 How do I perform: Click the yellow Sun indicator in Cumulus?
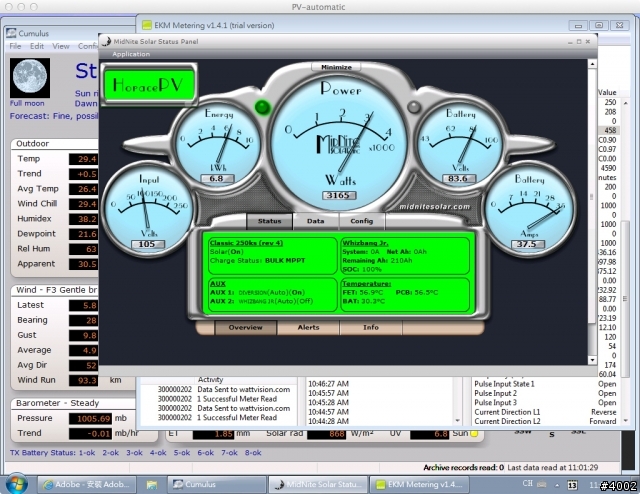pyautogui.click(x=474, y=434)
